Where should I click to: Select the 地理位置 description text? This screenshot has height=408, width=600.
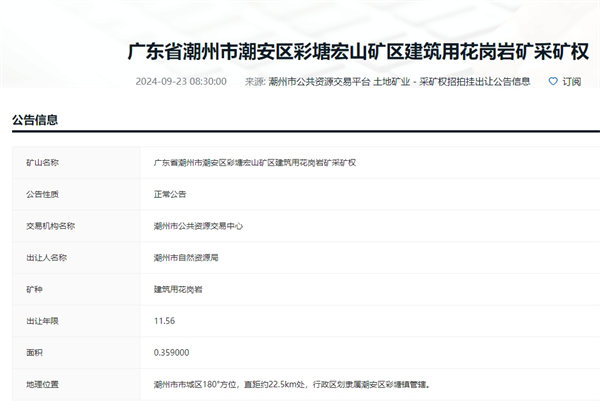(291, 383)
